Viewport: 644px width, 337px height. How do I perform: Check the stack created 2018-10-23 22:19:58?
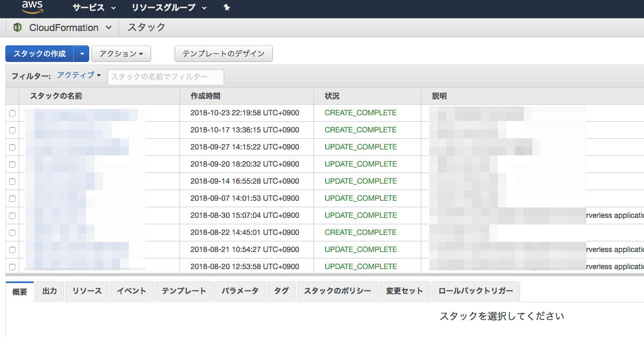(x=12, y=113)
